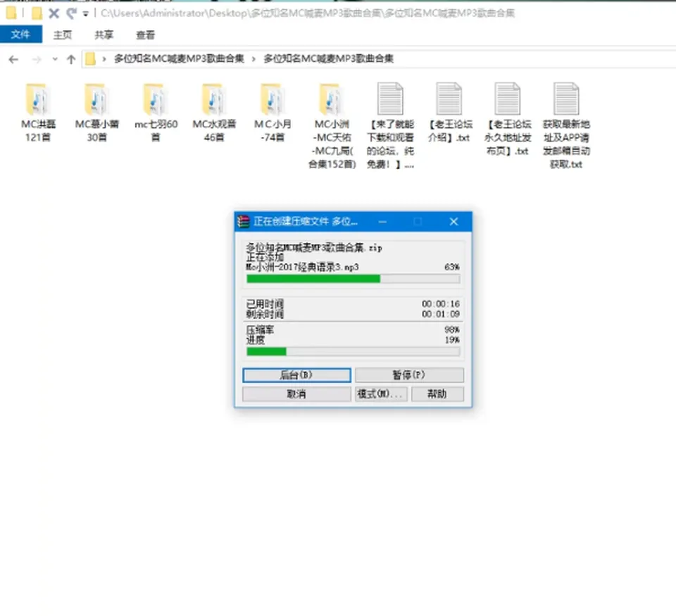This screenshot has height=616, width=676.
Task: Click the archive name 多位知名MC喊麦MP3歌曲合集.zip
Action: coord(314,247)
